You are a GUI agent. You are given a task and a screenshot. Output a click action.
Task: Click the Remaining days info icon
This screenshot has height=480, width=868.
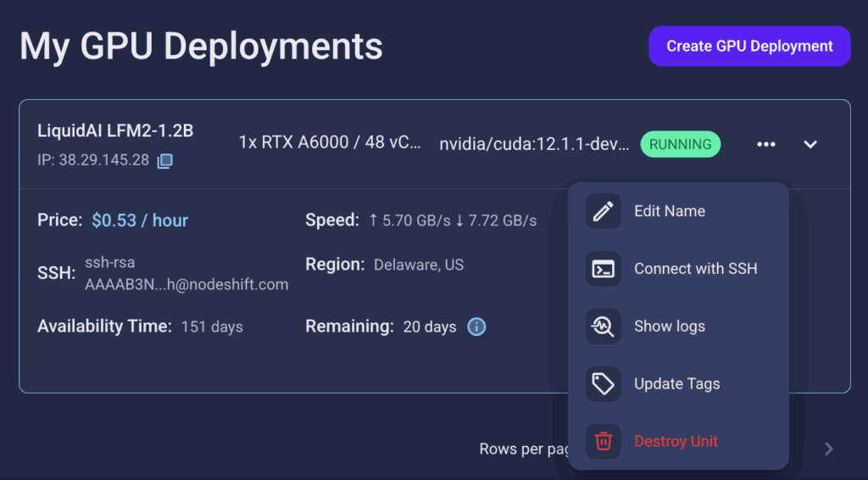(x=476, y=327)
